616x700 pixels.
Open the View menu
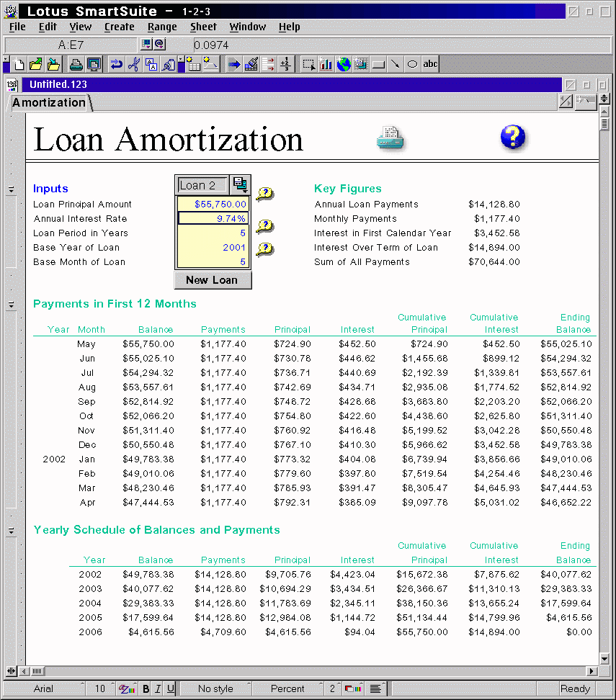[x=81, y=27]
